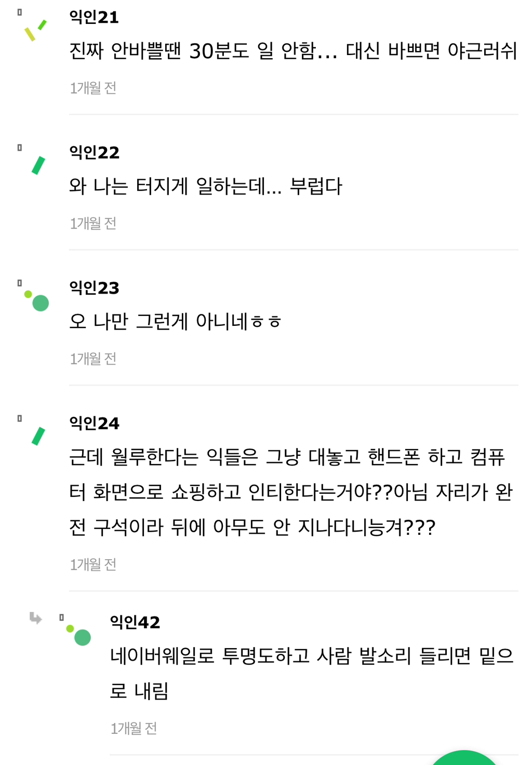Click 익인24's avatar icon
The image size is (532, 765).
[x=37, y=436]
